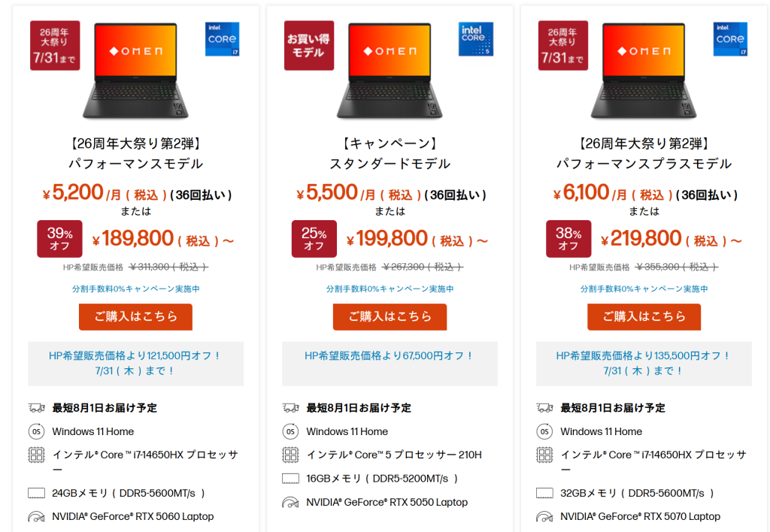Click the memory icon beside 32GBメモリ
770x532 pixels.
[544, 494]
